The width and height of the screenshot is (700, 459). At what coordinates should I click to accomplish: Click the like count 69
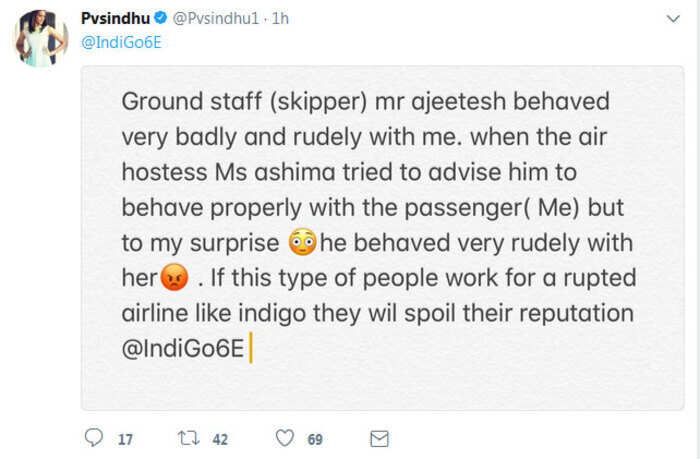tap(315, 439)
